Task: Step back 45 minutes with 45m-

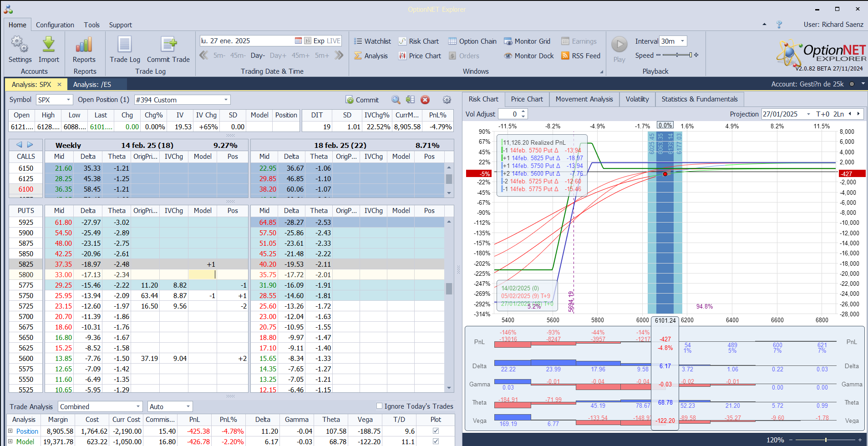Action: point(238,56)
